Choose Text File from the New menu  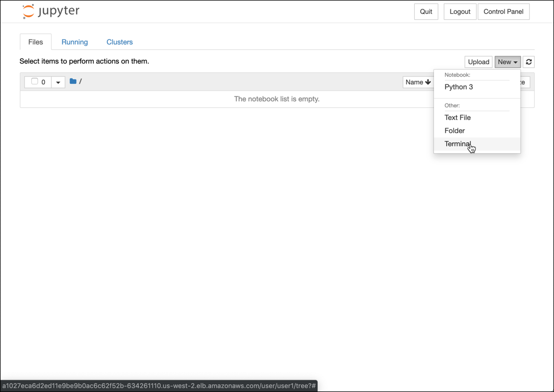click(x=458, y=118)
